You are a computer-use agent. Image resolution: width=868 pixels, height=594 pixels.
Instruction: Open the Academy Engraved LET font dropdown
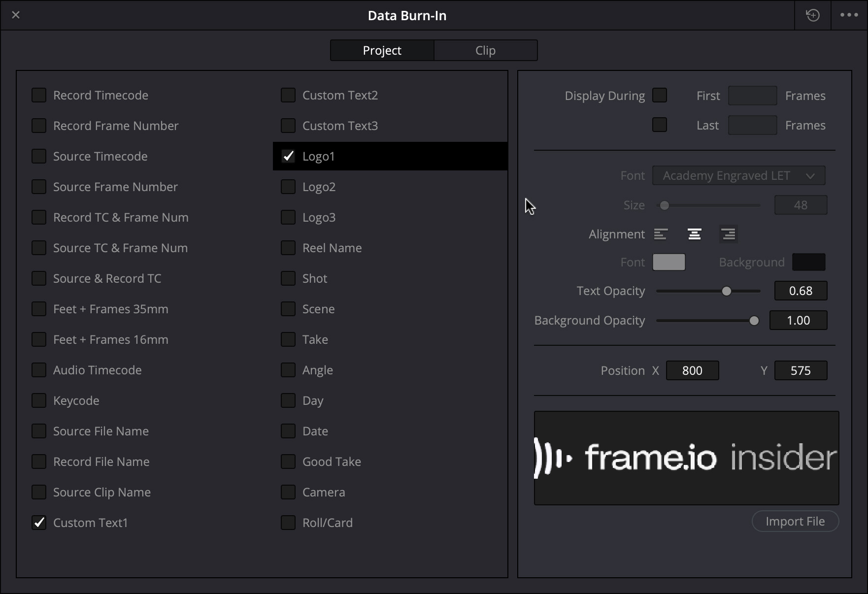pos(738,175)
